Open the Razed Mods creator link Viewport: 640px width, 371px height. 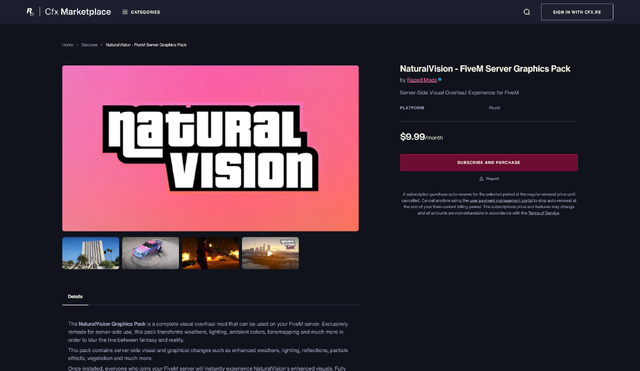(422, 80)
